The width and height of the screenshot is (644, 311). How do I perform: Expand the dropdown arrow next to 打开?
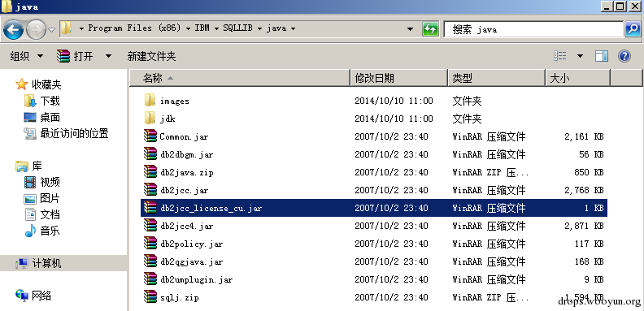pyautogui.click(x=108, y=56)
